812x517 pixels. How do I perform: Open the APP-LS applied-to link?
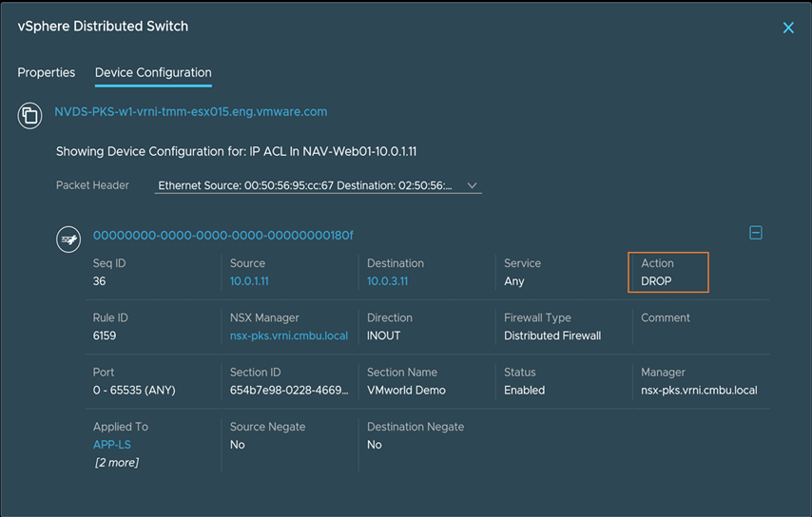point(111,445)
